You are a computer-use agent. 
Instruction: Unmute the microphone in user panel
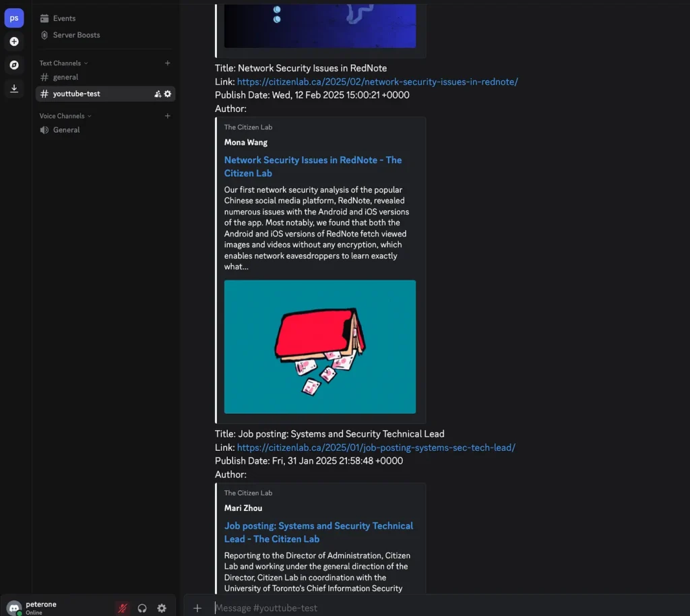tap(122, 608)
